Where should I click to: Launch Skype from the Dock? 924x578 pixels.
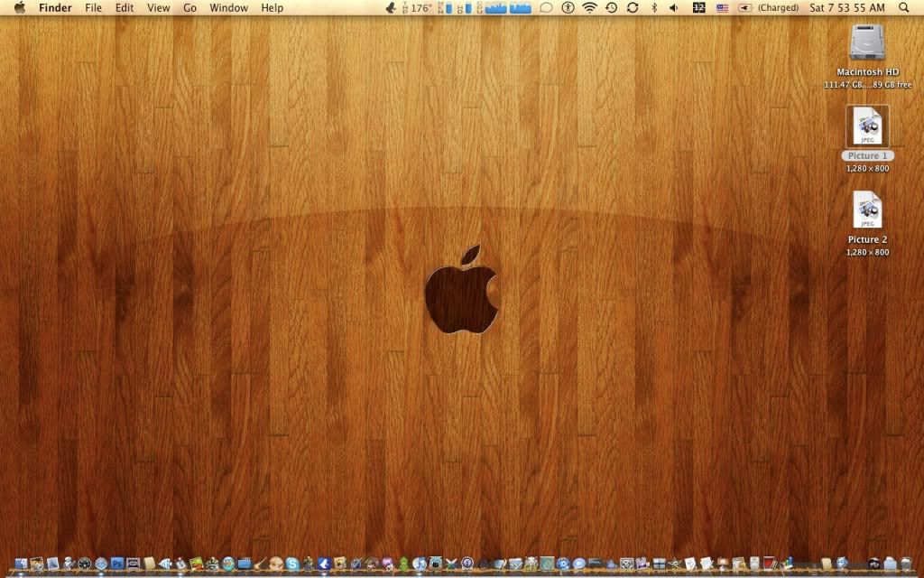pos(291,564)
